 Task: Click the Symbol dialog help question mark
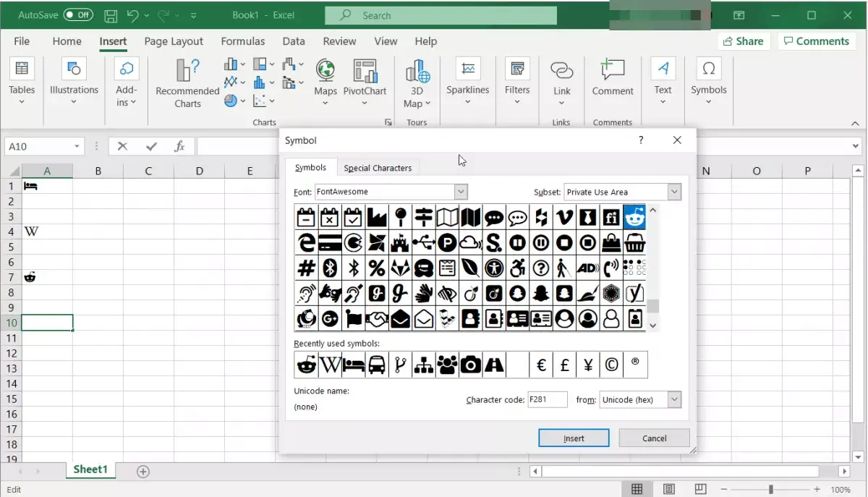[x=641, y=140]
